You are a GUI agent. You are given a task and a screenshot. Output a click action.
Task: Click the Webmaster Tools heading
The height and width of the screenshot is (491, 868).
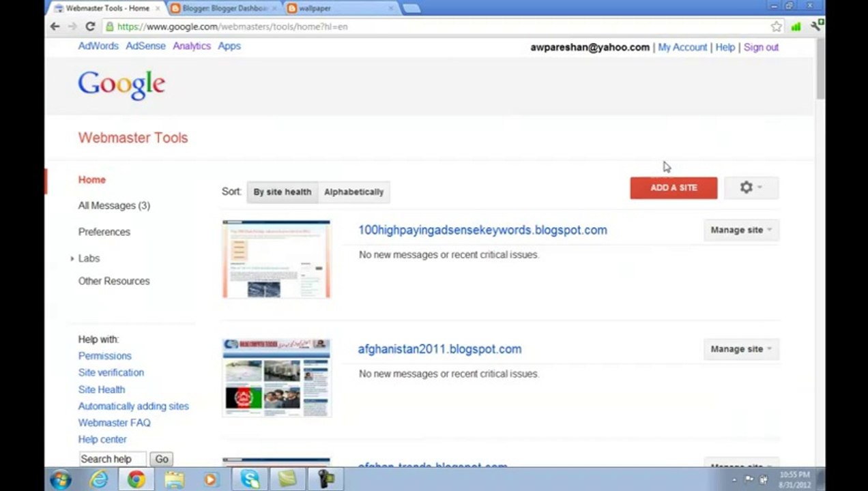133,138
